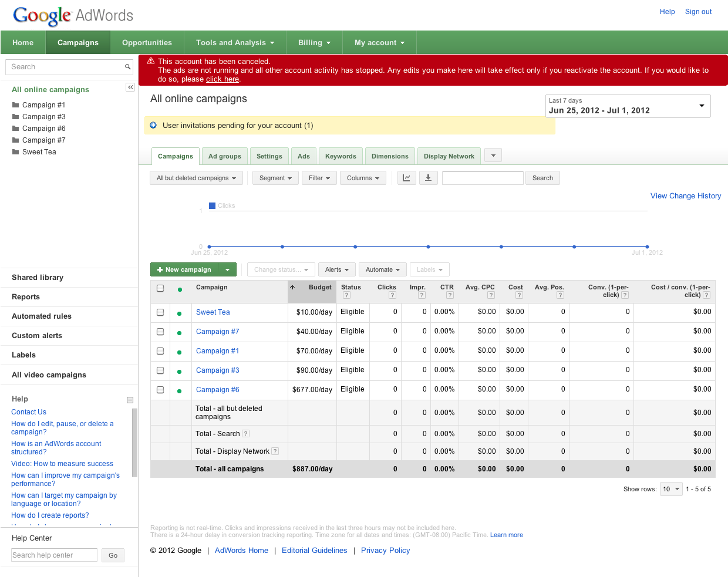Image resolution: width=728 pixels, height=577 pixels.
Task: Open Campaign #7 folder in sidebar
Action: pos(39,140)
